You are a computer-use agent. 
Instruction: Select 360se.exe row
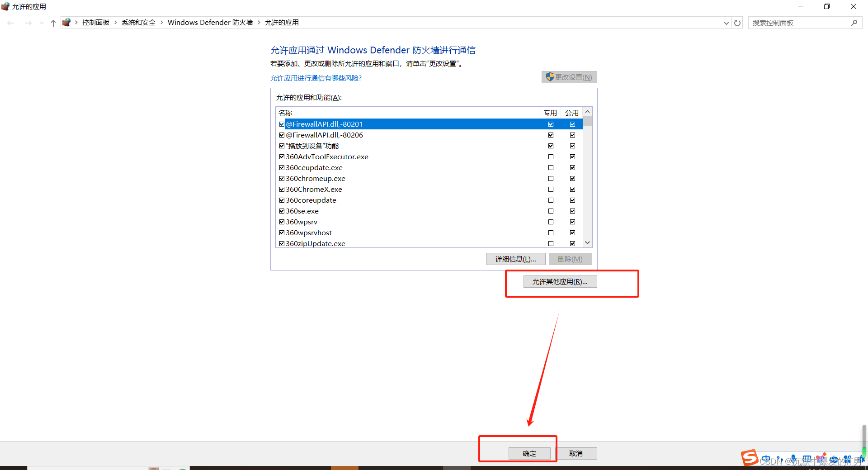[x=429, y=211]
